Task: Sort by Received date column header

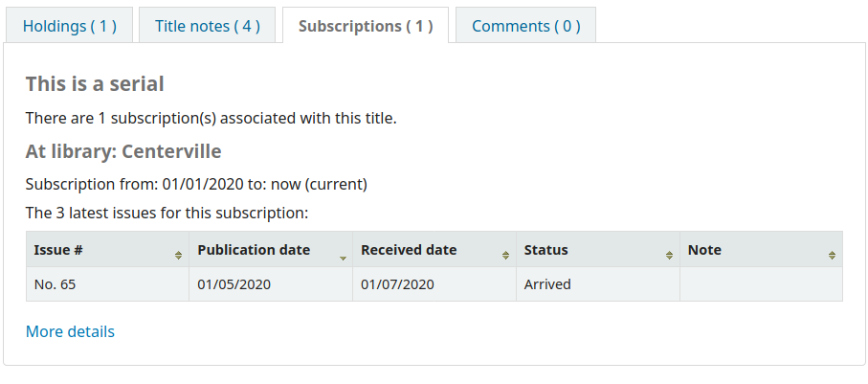Action: point(409,250)
